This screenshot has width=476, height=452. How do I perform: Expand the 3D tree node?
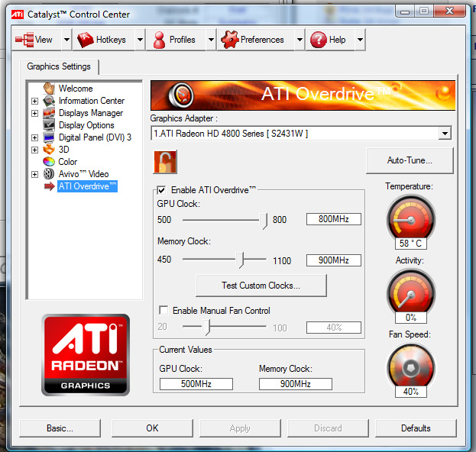[x=34, y=150]
